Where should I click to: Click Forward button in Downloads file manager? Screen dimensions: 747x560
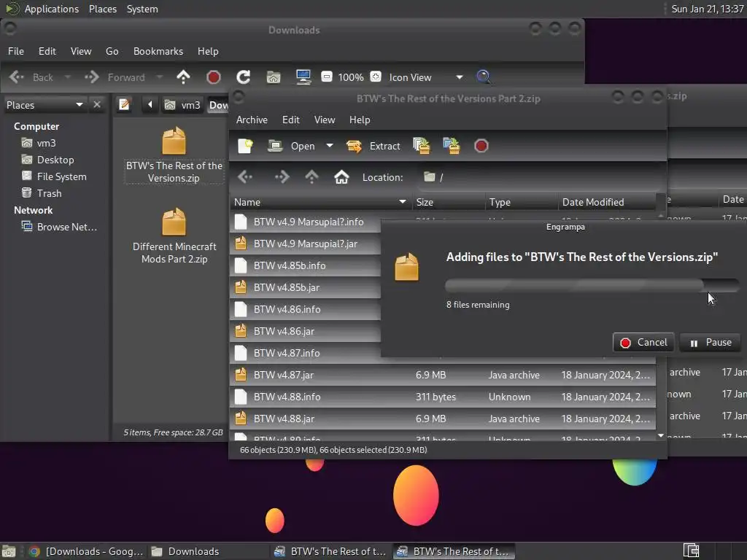point(115,77)
